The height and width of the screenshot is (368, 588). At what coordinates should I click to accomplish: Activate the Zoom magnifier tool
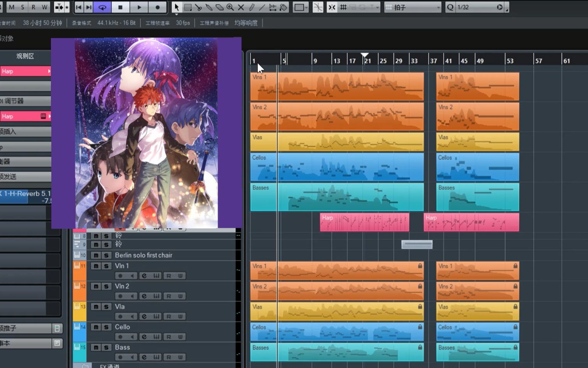[x=230, y=7]
